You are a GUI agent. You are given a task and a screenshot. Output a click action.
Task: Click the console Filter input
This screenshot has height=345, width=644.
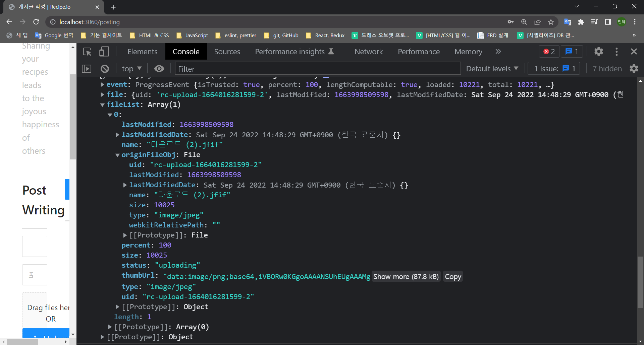(x=318, y=69)
